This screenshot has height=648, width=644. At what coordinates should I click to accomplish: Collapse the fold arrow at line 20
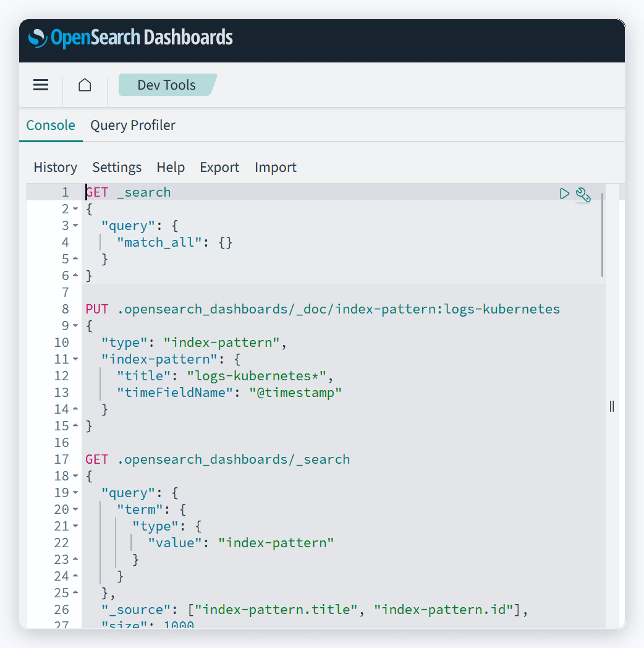(x=75, y=509)
